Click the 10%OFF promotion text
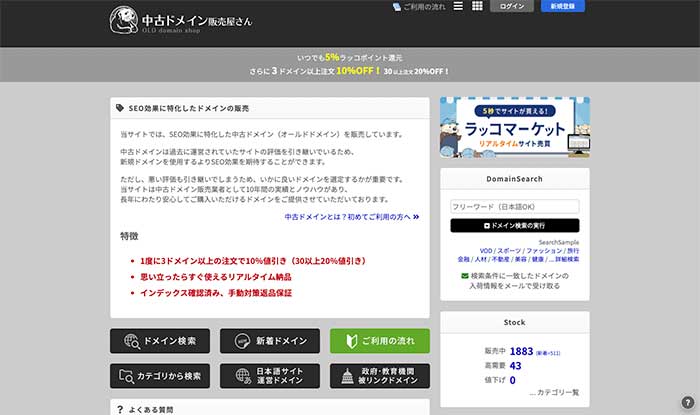This screenshot has width=700, height=415. click(358, 71)
